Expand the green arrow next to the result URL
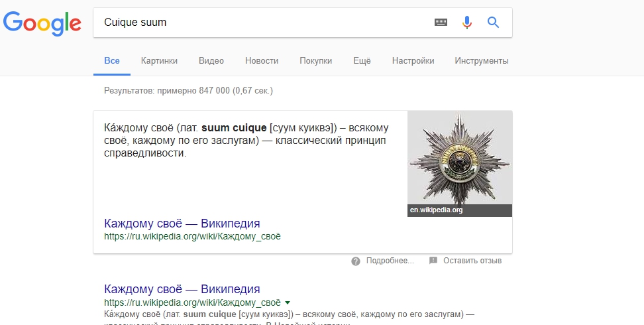This screenshot has height=325, width=644. click(x=288, y=303)
